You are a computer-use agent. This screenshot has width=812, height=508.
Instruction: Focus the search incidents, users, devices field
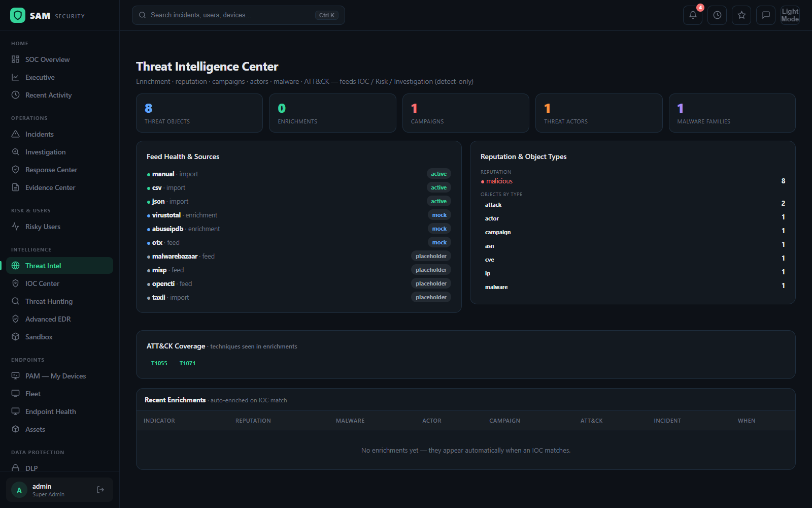pos(239,15)
